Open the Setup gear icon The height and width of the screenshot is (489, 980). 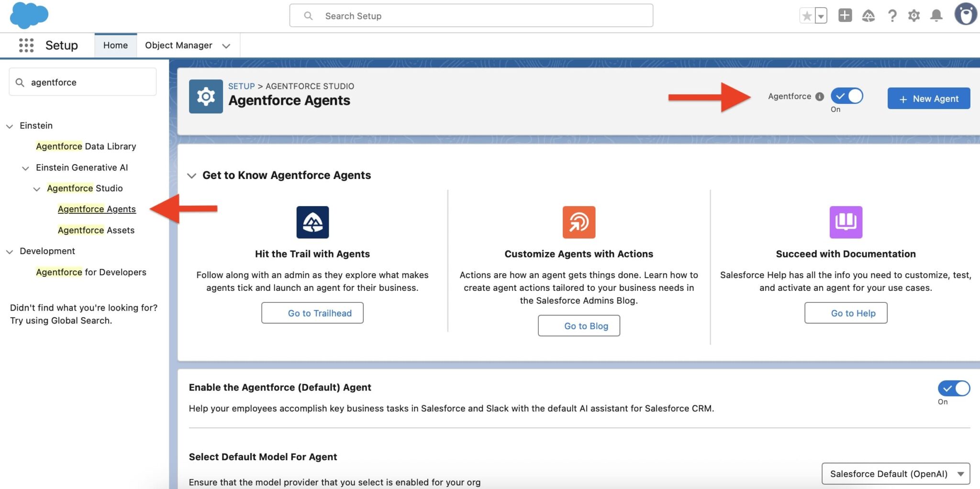914,15
